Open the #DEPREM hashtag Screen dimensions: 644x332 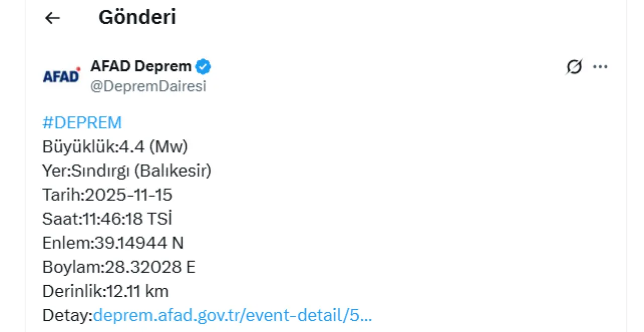(82, 123)
